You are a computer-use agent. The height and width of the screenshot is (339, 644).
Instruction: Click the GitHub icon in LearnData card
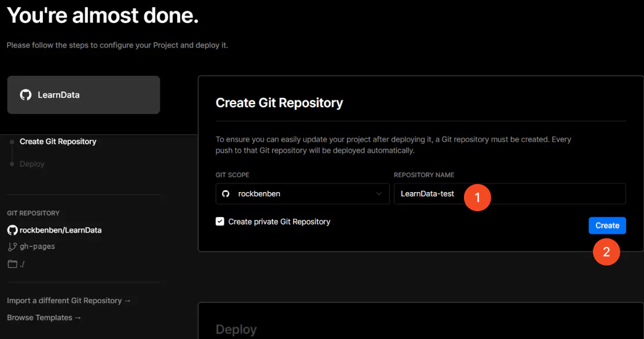[x=25, y=95]
